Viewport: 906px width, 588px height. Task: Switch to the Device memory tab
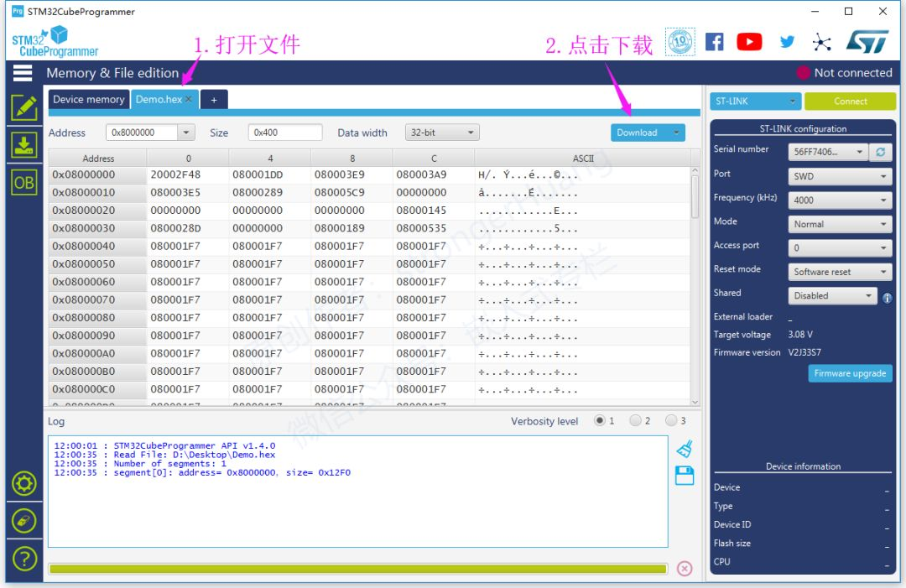pos(89,99)
